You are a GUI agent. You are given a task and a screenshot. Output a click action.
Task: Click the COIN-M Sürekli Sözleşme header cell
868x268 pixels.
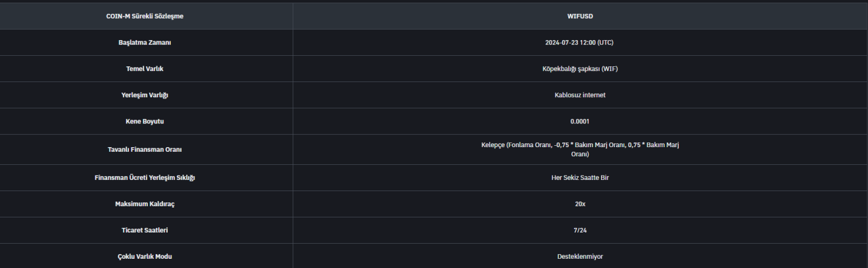pyautogui.click(x=145, y=16)
